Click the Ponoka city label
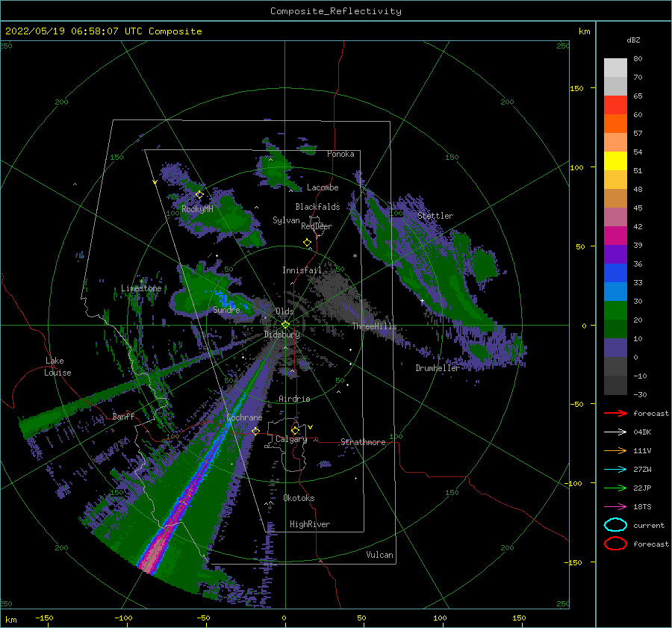672x628 pixels. click(x=340, y=154)
